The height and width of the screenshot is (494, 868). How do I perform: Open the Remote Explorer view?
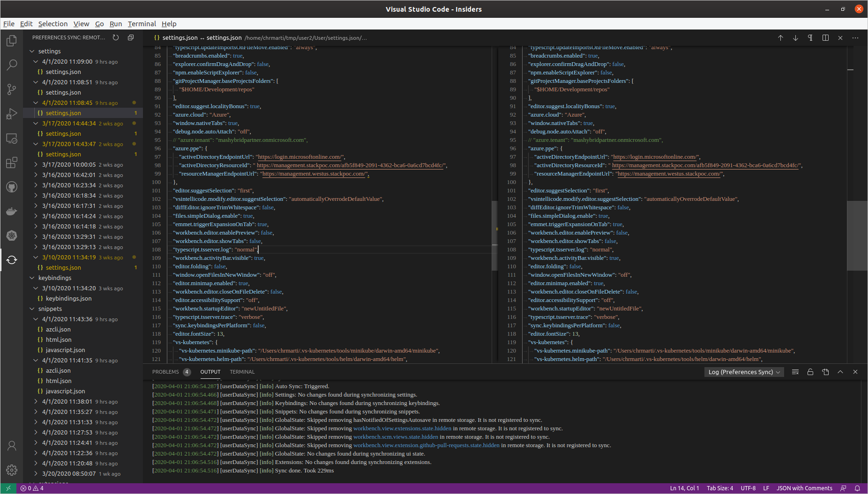(12, 138)
